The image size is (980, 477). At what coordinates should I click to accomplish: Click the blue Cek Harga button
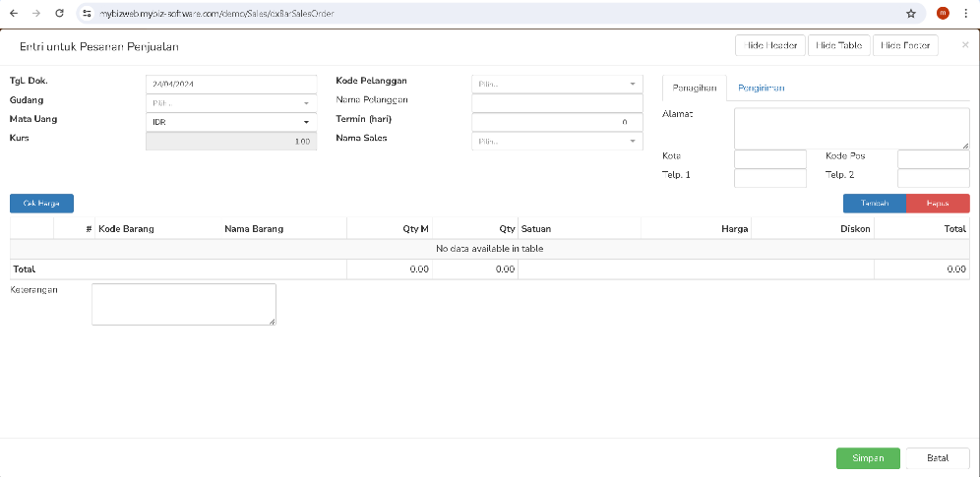click(x=42, y=204)
